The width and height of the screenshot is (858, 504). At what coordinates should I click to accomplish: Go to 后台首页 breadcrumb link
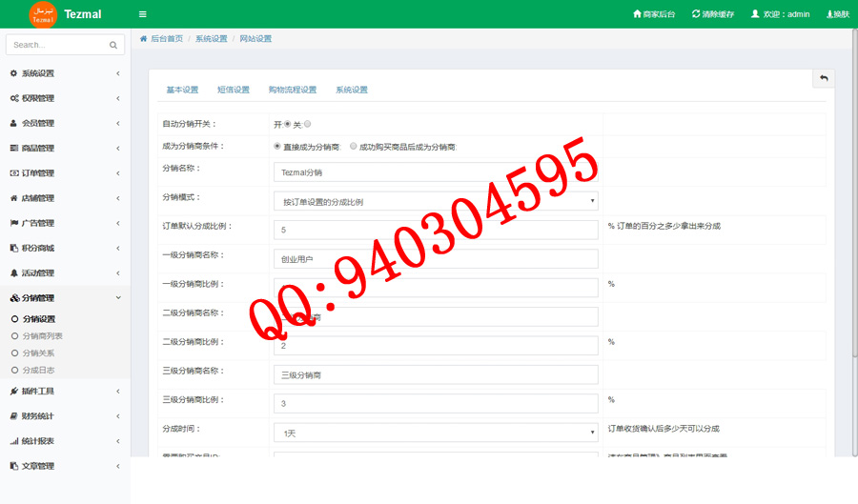click(166, 39)
